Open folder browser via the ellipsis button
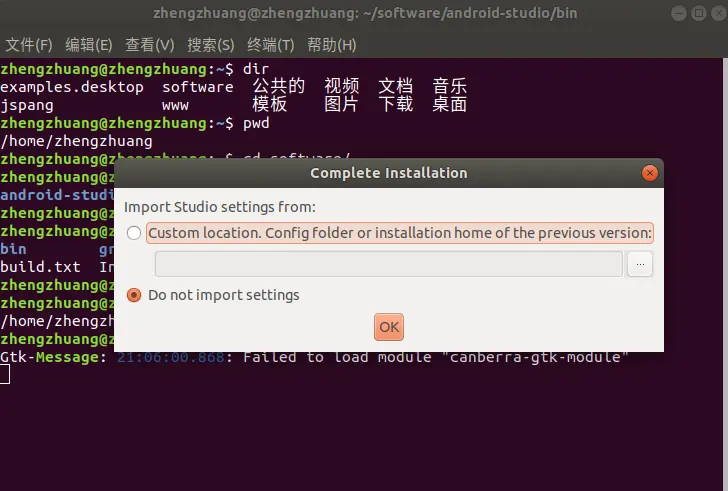 click(x=640, y=264)
